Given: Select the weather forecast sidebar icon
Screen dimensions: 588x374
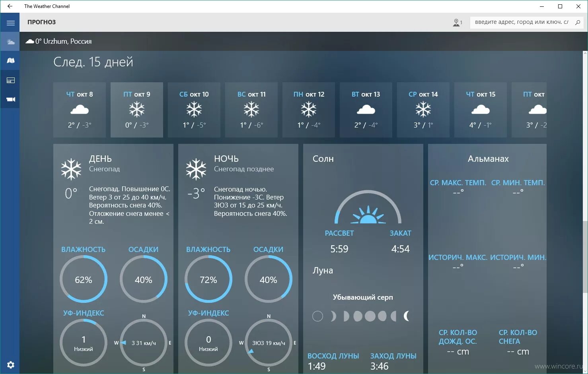Looking at the screenshot, I should pyautogui.click(x=10, y=42).
